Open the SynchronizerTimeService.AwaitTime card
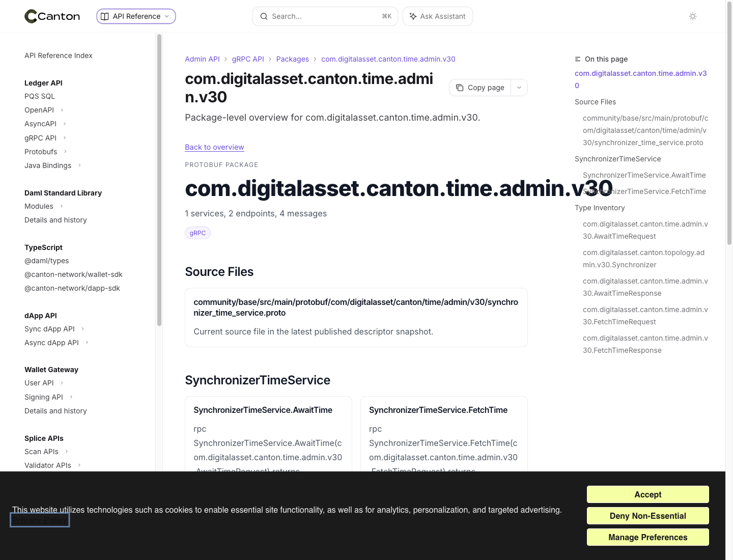Screen dimensions: 733x560 [268, 434]
